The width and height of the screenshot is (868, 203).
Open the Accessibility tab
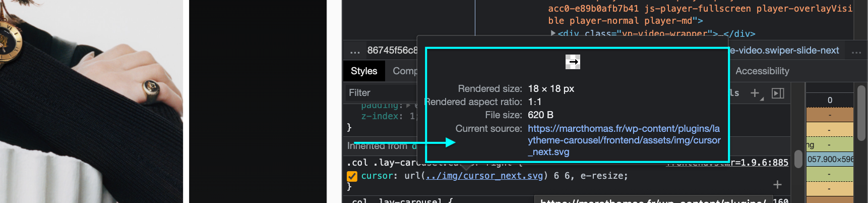tap(762, 71)
